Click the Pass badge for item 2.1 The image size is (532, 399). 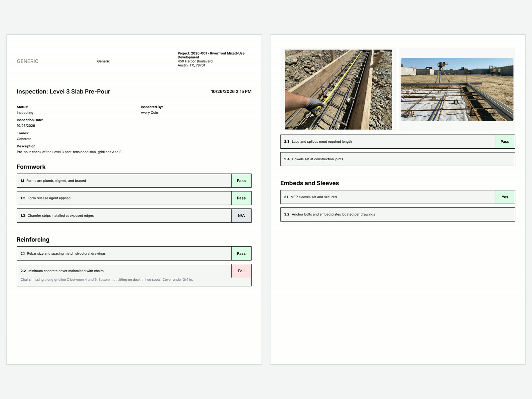click(241, 253)
